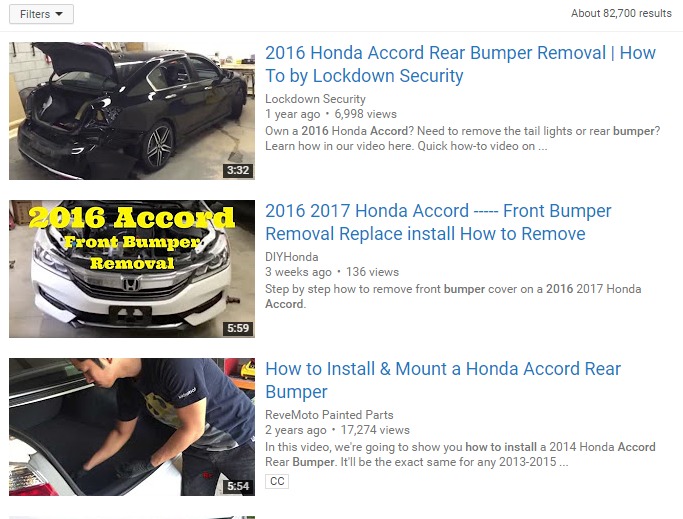The height and width of the screenshot is (519, 683).
Task: Click the CC closed captions badge
Action: (x=277, y=481)
